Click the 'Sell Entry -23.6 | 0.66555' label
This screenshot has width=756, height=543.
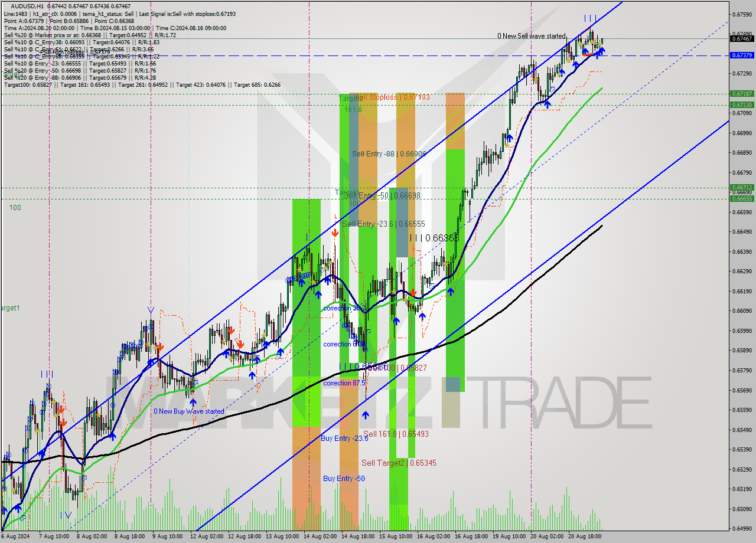383,224
